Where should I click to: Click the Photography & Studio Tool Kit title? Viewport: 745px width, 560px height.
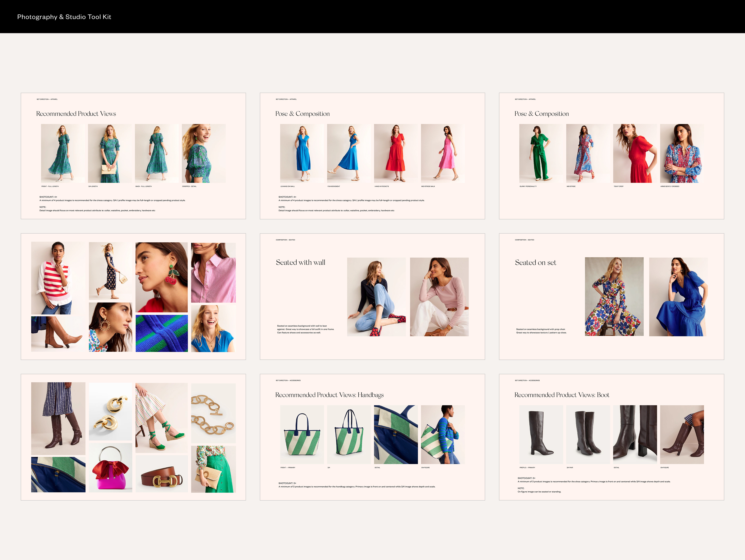(64, 17)
